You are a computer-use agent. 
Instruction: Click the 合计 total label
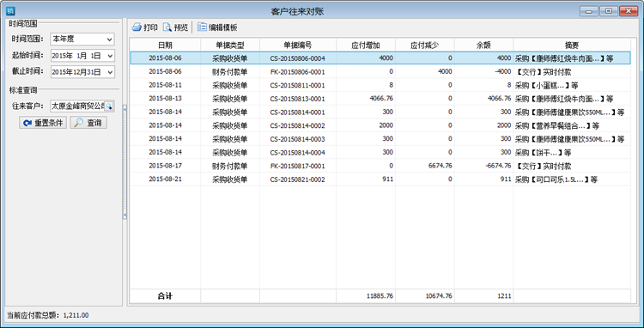(x=165, y=296)
